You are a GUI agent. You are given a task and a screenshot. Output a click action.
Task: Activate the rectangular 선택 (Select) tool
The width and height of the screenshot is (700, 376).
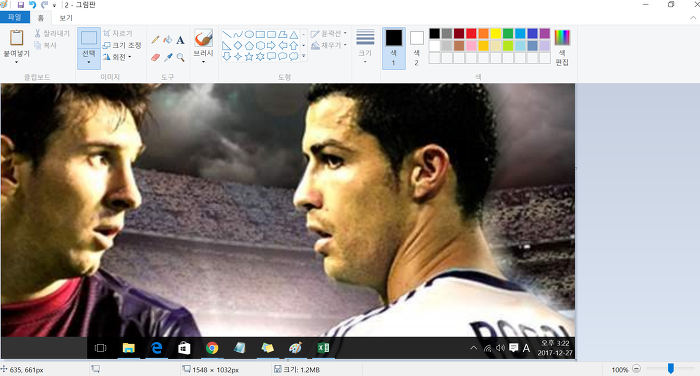(x=88, y=38)
